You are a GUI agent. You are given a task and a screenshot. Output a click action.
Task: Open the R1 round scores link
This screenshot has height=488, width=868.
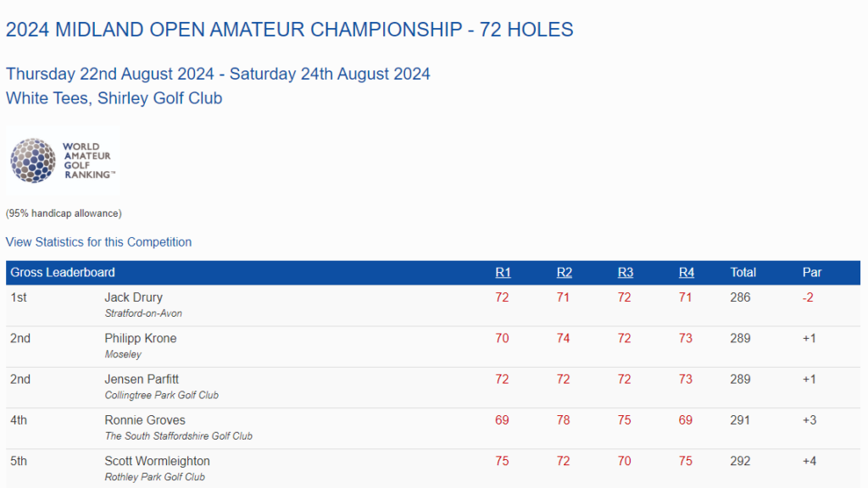(503, 273)
